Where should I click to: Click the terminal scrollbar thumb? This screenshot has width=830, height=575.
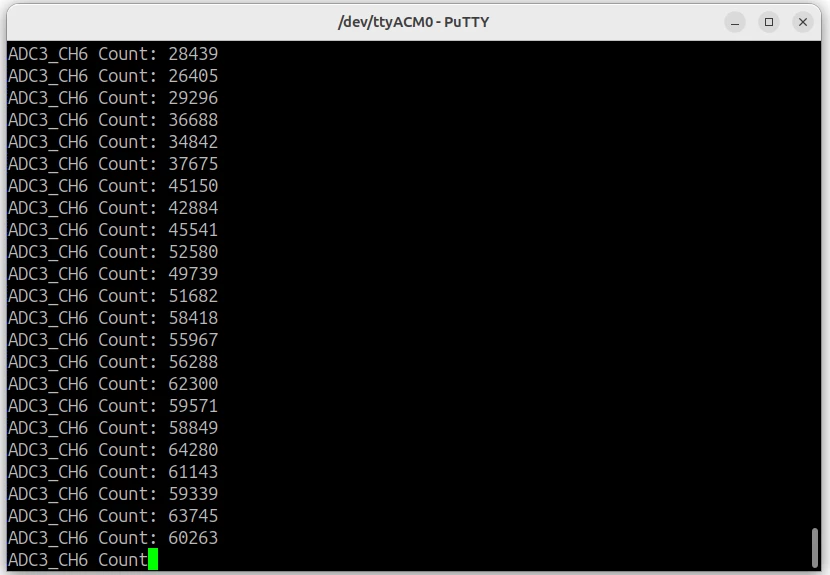[x=815, y=548]
